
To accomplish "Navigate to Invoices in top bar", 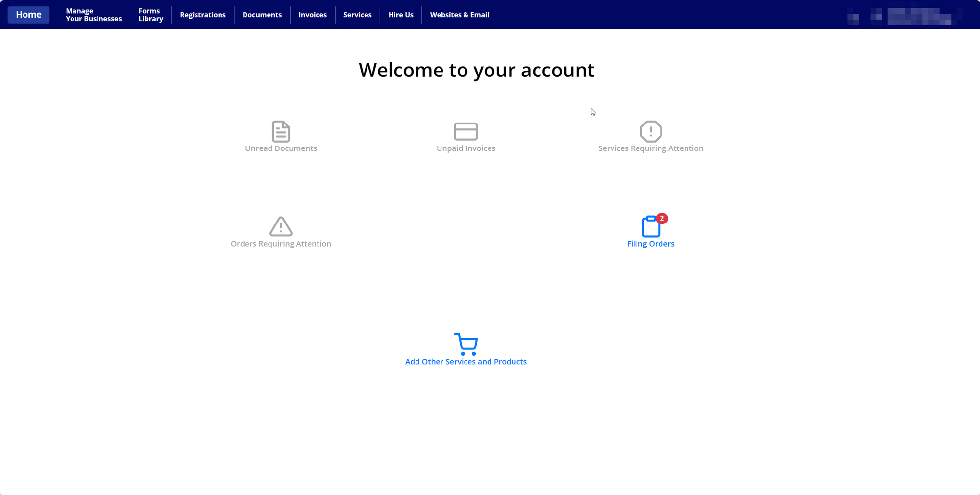I will (x=313, y=15).
